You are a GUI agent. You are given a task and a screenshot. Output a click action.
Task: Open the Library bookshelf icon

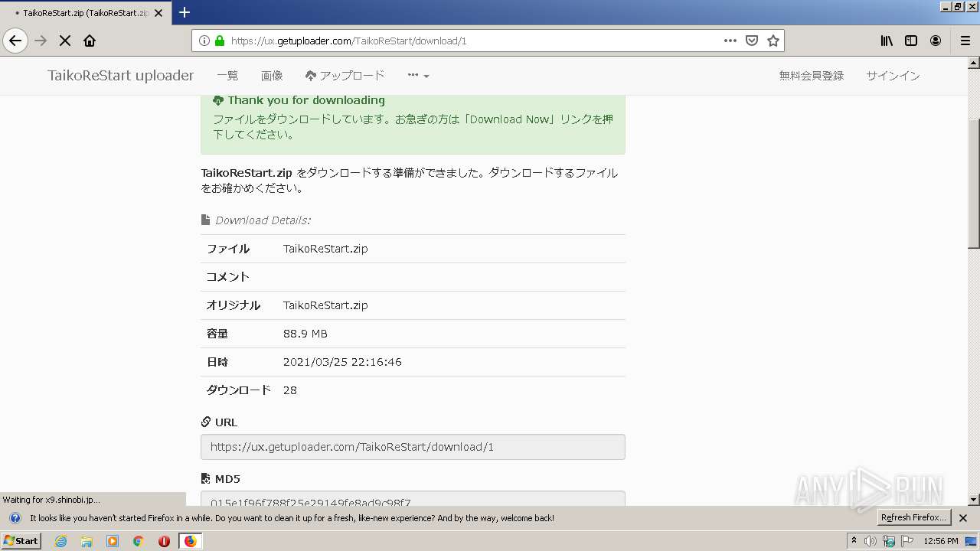pyautogui.click(x=887, y=41)
